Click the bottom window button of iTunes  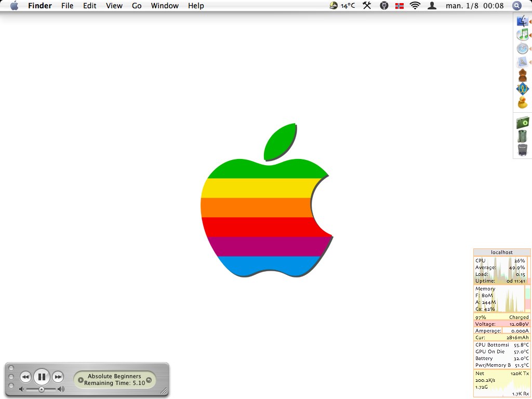point(11,386)
